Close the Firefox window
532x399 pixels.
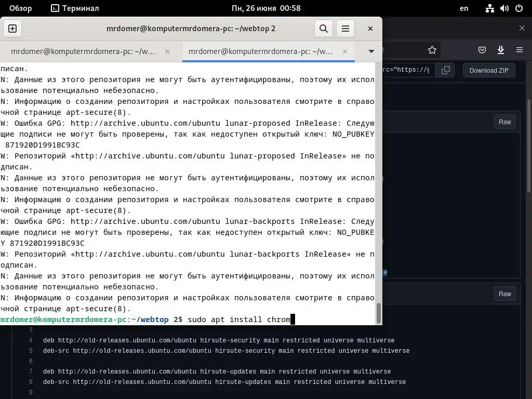click(x=522, y=28)
